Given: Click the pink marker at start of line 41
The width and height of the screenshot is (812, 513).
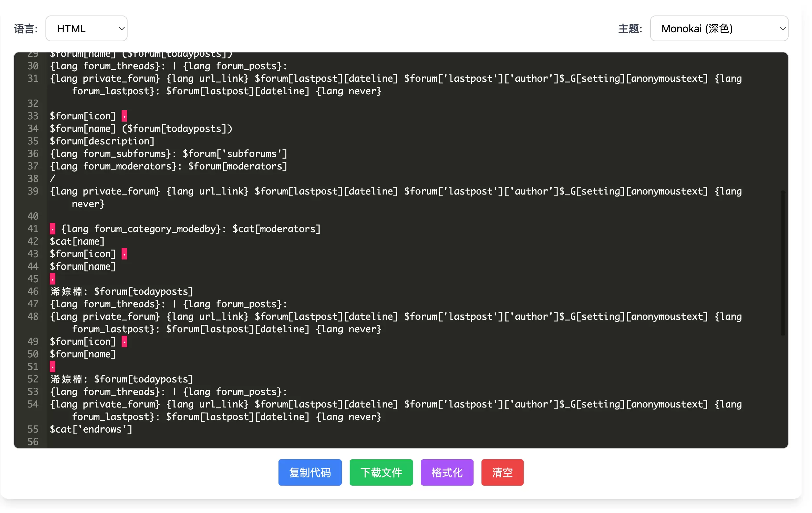Looking at the screenshot, I should tap(53, 229).
